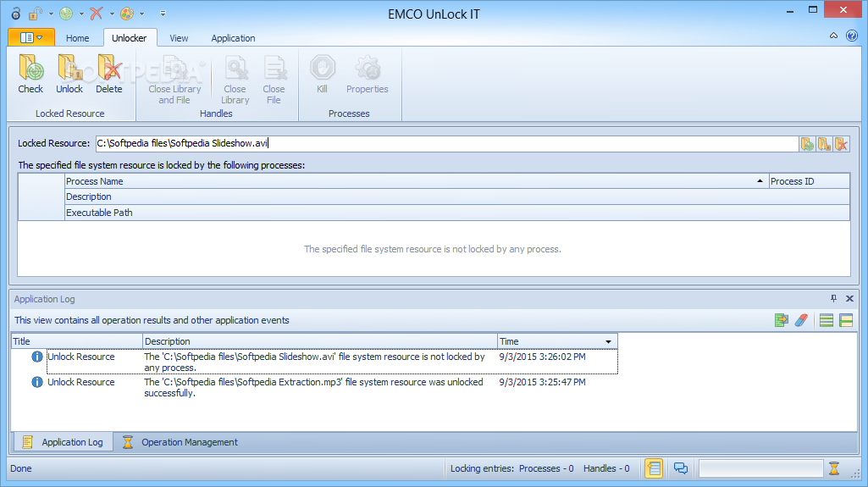The image size is (868, 487).
Task: Sort log by the Time column header
Action: [557, 340]
